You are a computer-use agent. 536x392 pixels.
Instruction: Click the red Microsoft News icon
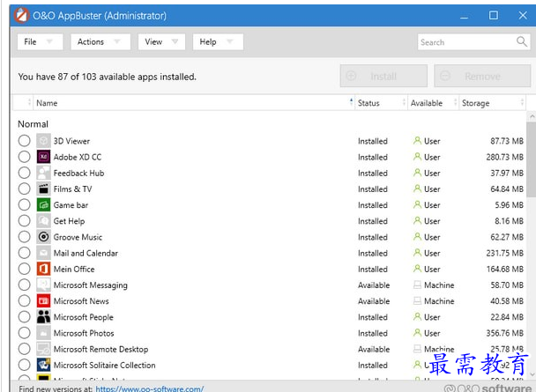pos(43,301)
